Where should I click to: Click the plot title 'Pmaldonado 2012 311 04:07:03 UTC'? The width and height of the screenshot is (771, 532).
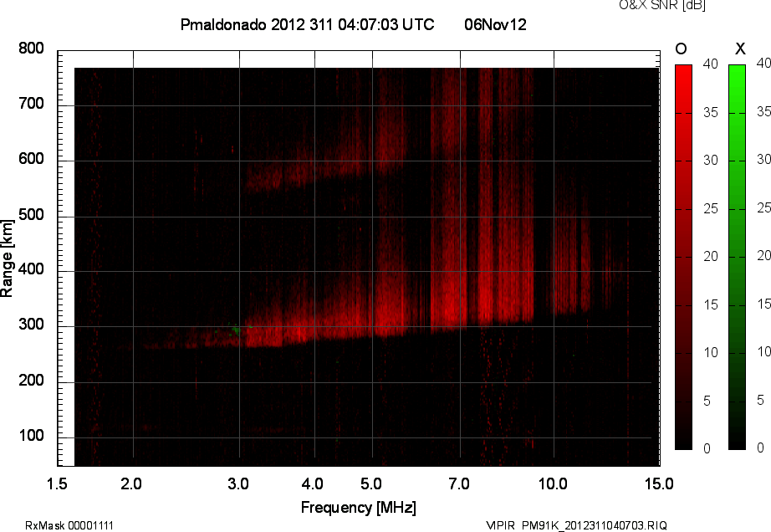[308, 24]
